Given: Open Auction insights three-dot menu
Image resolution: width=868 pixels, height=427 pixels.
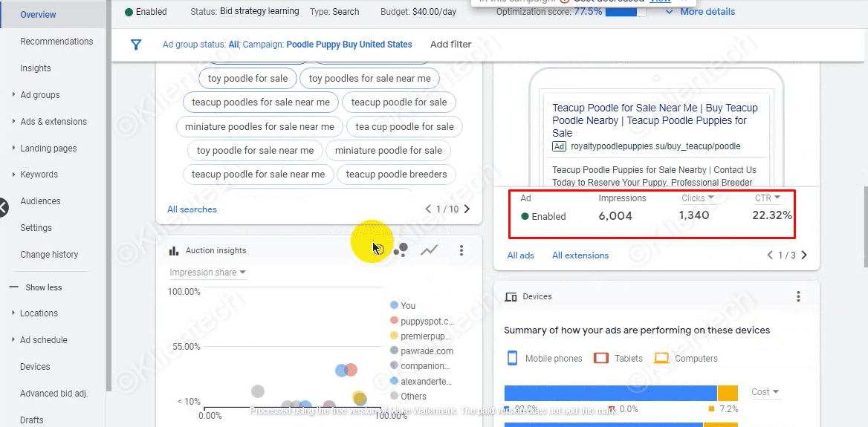Looking at the screenshot, I should tap(461, 250).
